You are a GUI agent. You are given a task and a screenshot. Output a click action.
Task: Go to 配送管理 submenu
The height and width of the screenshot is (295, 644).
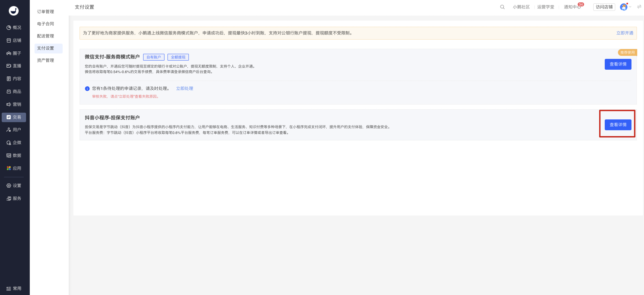tap(46, 36)
